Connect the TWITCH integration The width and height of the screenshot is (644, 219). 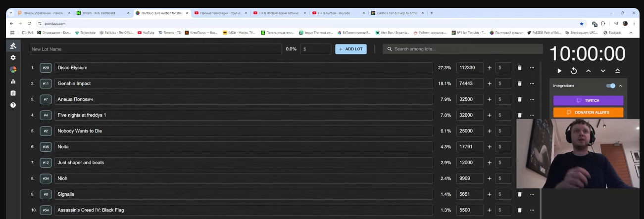pyautogui.click(x=588, y=100)
